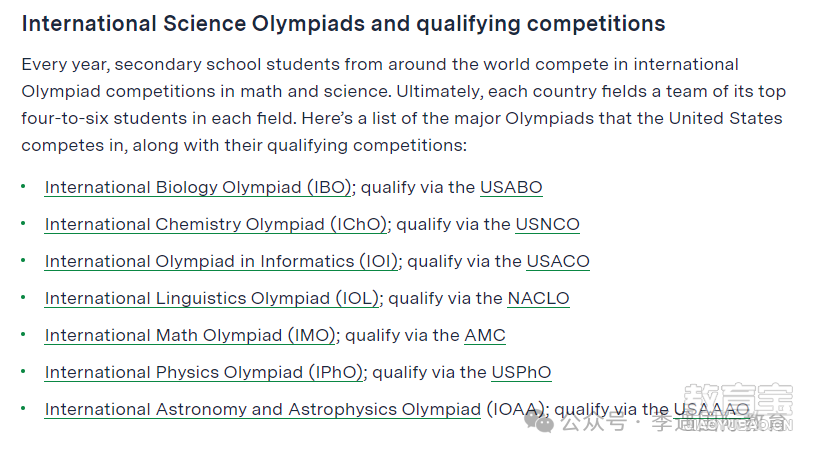
Task: Open the International Math Olympiad (IMO) link
Action: tap(190, 335)
